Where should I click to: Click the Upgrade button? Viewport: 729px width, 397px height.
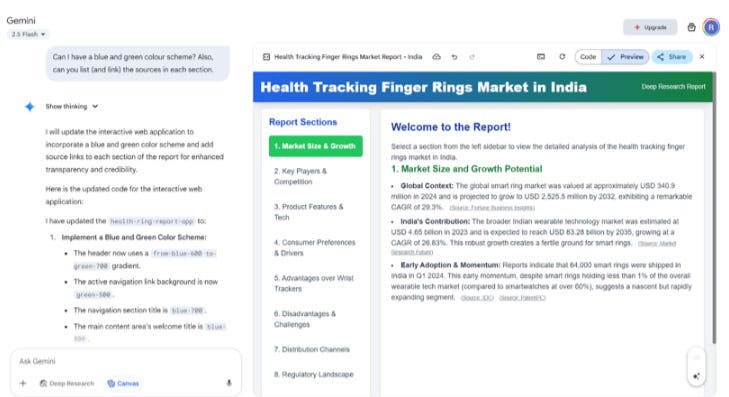[x=650, y=27]
